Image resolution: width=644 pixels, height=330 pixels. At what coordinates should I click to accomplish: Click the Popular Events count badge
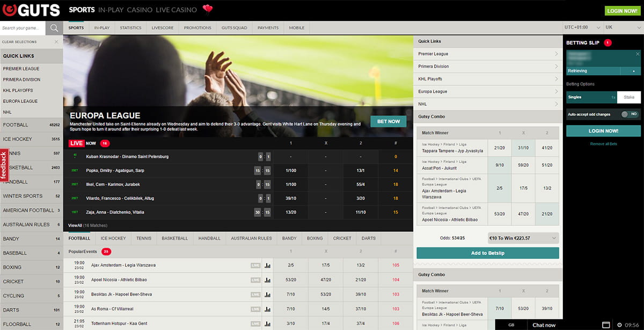pyautogui.click(x=106, y=251)
